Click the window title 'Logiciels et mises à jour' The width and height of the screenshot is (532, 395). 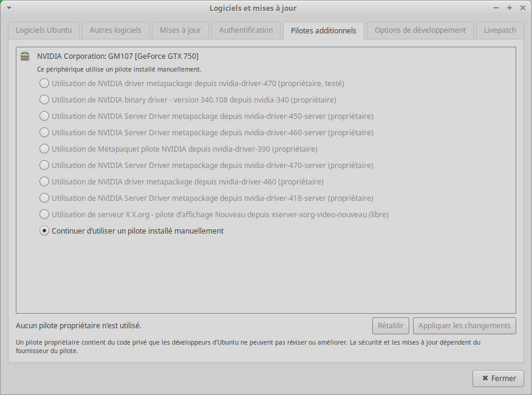pos(253,8)
